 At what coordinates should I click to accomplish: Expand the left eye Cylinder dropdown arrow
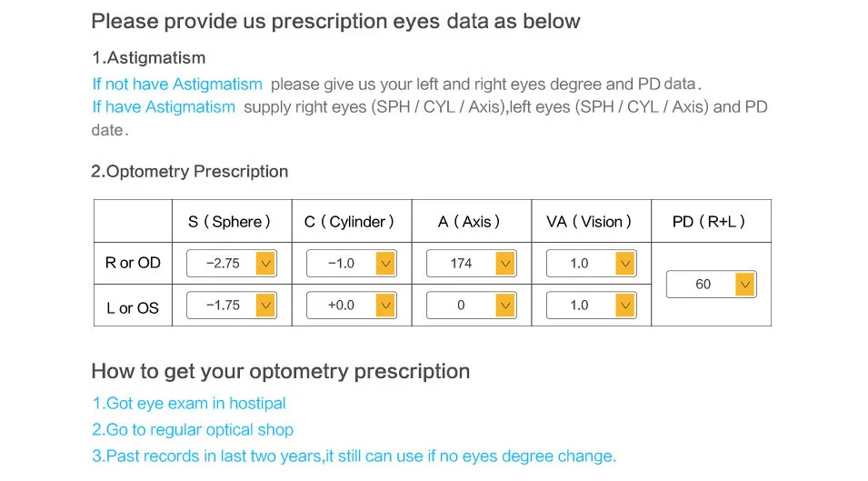click(386, 305)
